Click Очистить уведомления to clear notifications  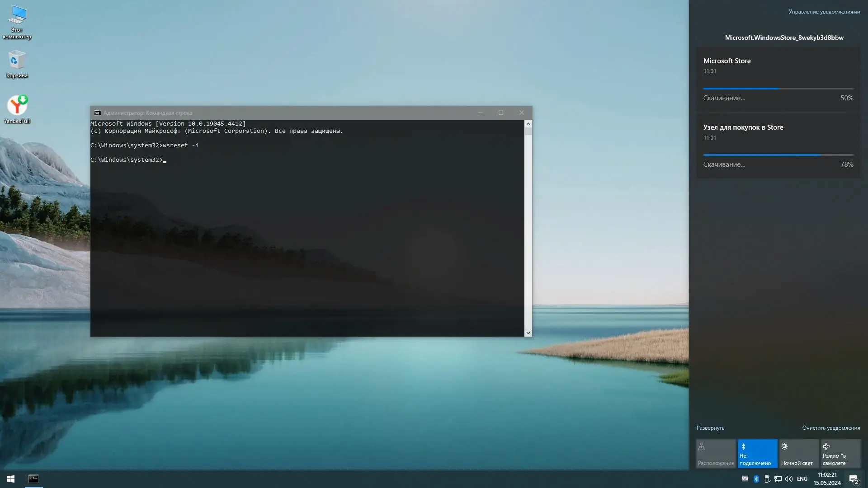click(830, 428)
